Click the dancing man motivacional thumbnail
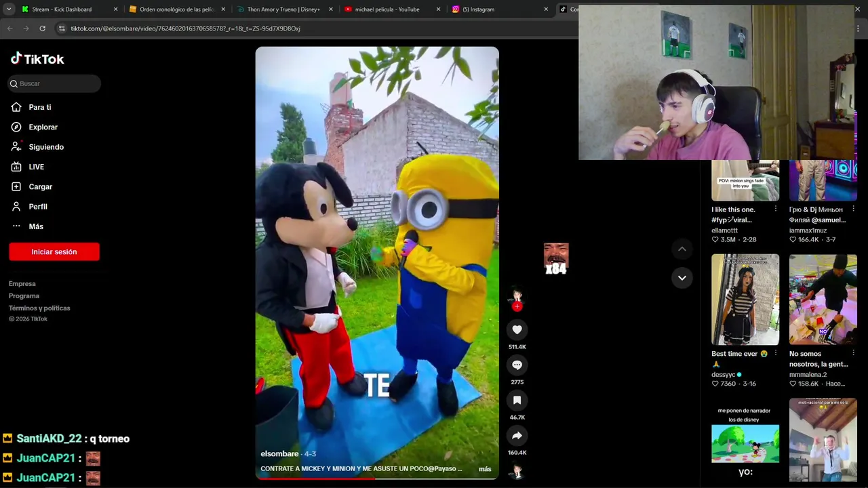Image resolution: width=868 pixels, height=488 pixels. 823,439
